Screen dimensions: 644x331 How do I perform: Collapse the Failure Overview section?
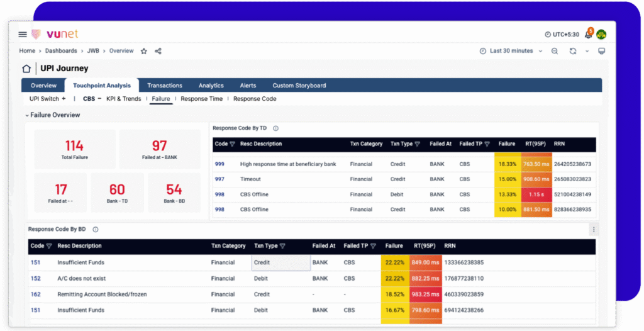pos(27,115)
